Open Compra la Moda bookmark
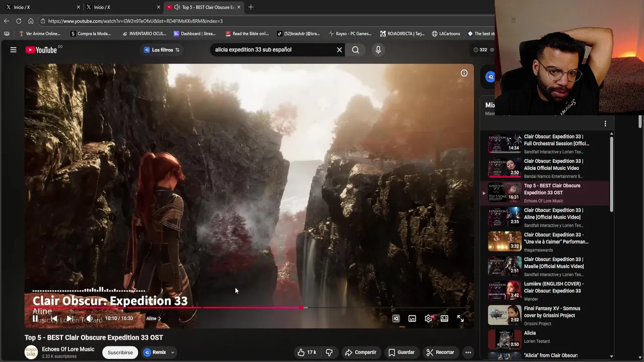 [x=91, y=34]
